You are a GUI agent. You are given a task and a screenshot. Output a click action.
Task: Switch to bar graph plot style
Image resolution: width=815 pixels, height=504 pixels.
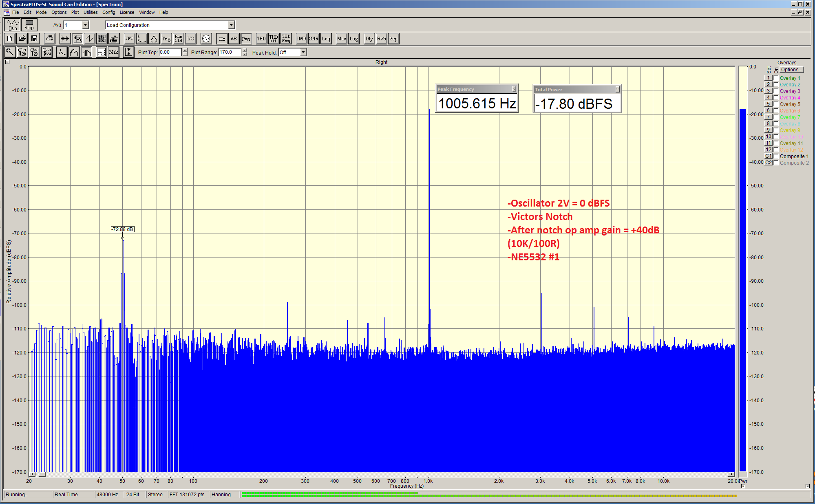[x=86, y=52]
